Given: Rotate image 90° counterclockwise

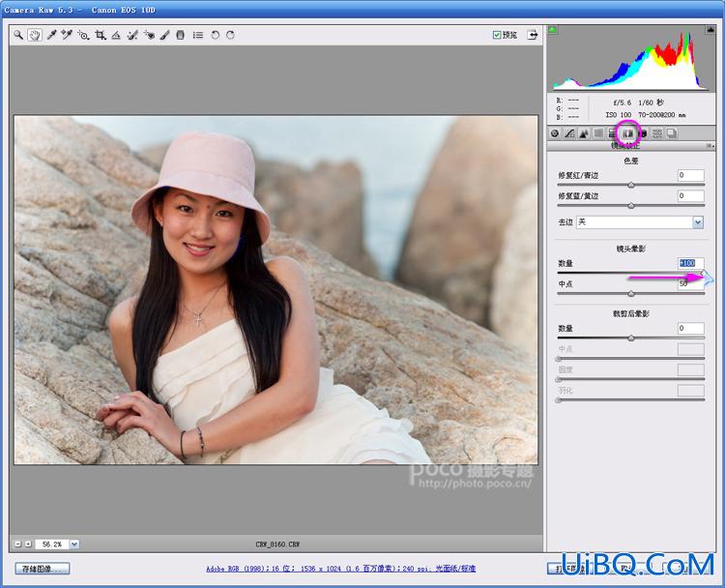Looking at the screenshot, I should pyautogui.click(x=215, y=35).
